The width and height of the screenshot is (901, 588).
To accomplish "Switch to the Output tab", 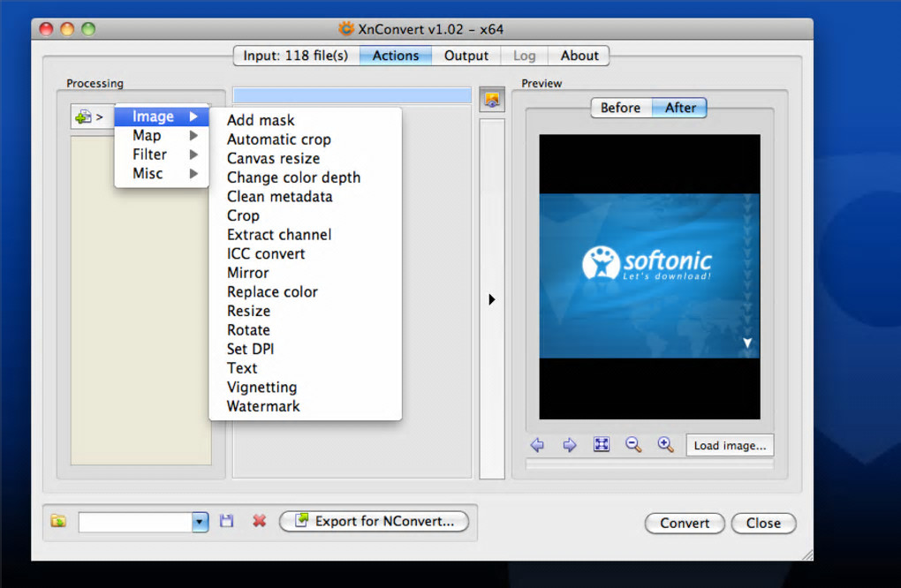I will 466,56.
